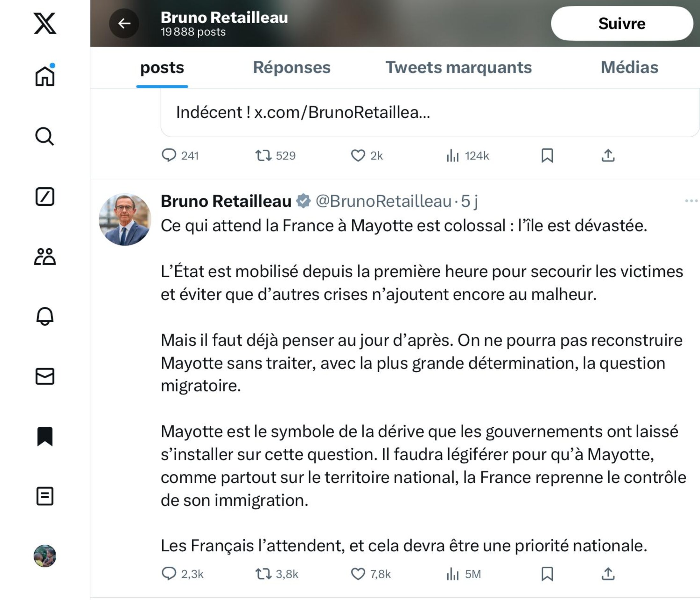The height and width of the screenshot is (600, 700).
Task: Open the Communities people icon
Action: click(x=45, y=257)
